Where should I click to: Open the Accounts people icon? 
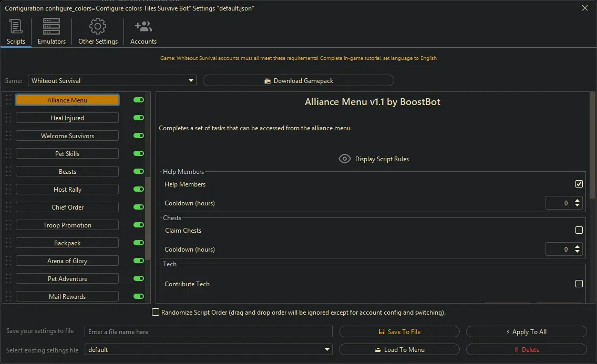pyautogui.click(x=143, y=27)
